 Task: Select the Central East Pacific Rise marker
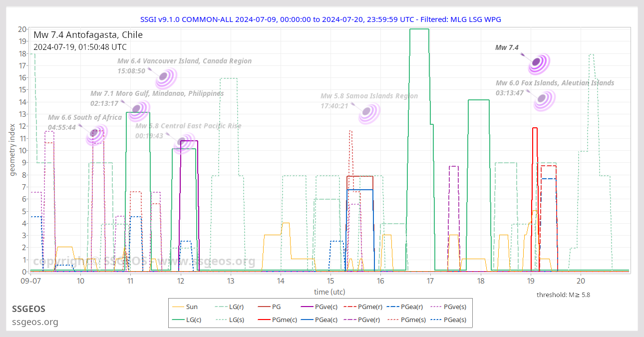point(183,143)
